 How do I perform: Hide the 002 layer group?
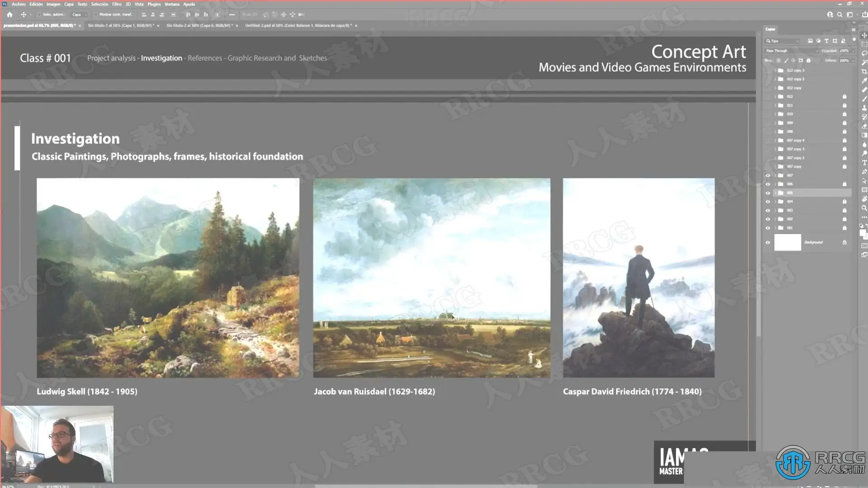(768, 219)
